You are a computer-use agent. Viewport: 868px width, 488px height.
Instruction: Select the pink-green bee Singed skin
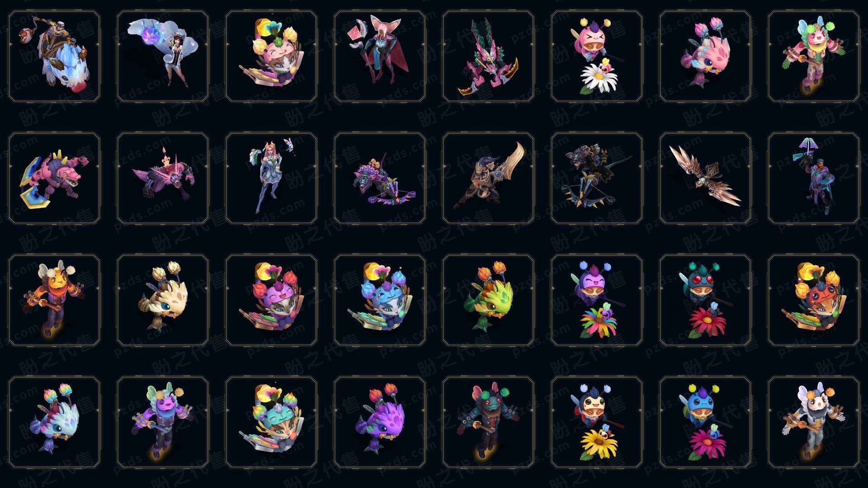(x=814, y=56)
